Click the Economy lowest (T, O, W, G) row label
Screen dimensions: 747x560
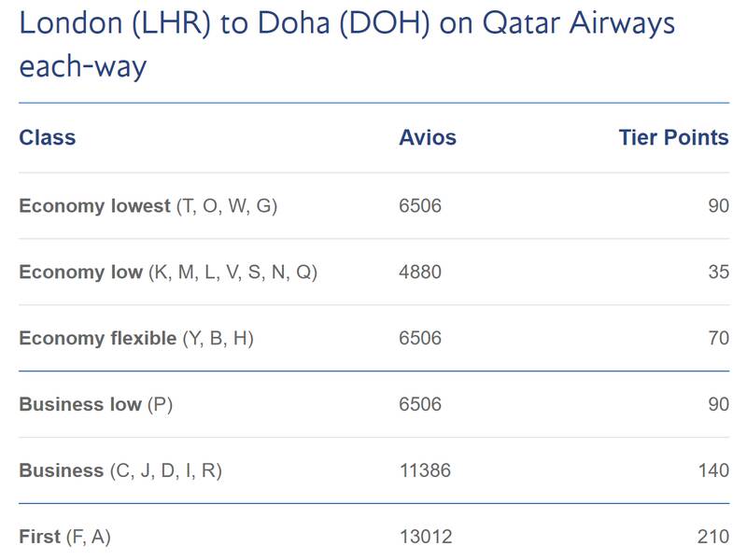(148, 206)
